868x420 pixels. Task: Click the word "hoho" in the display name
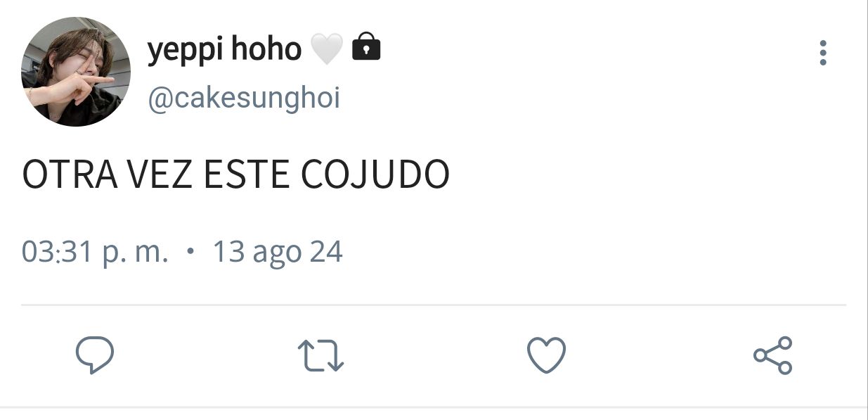(x=266, y=51)
